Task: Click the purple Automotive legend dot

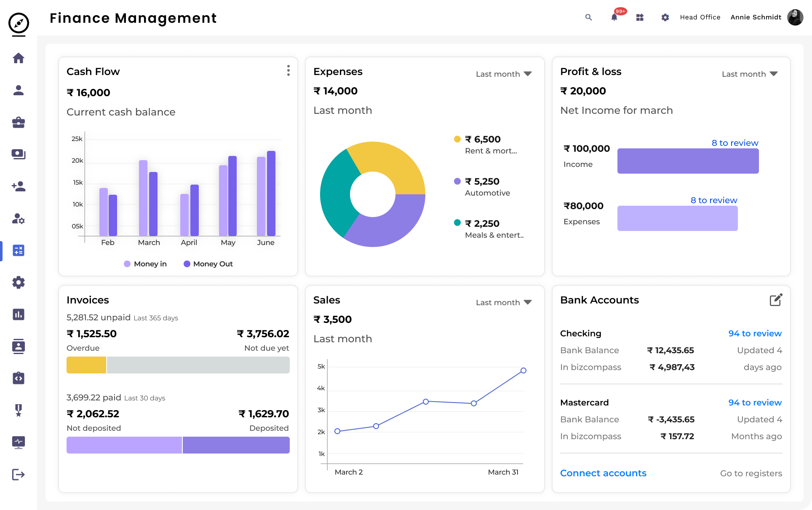Action: 457,181
